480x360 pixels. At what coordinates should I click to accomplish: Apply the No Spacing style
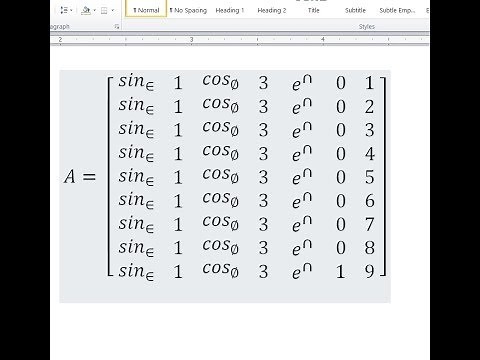(188, 10)
